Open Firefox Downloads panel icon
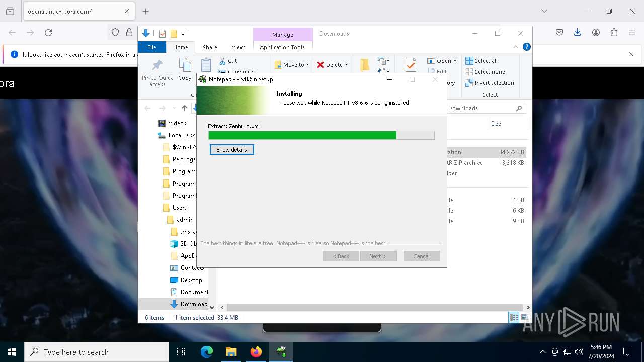644x362 pixels. pos(578,32)
